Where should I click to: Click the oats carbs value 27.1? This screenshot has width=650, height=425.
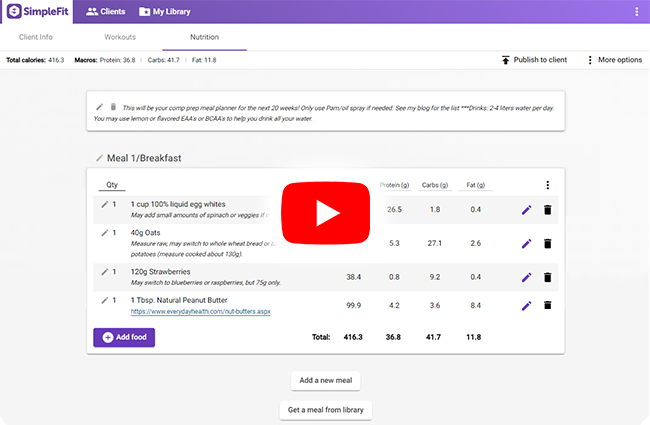click(435, 243)
